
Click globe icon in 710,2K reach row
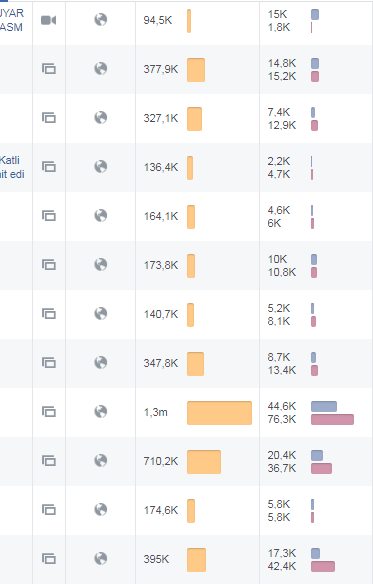pyautogui.click(x=101, y=460)
